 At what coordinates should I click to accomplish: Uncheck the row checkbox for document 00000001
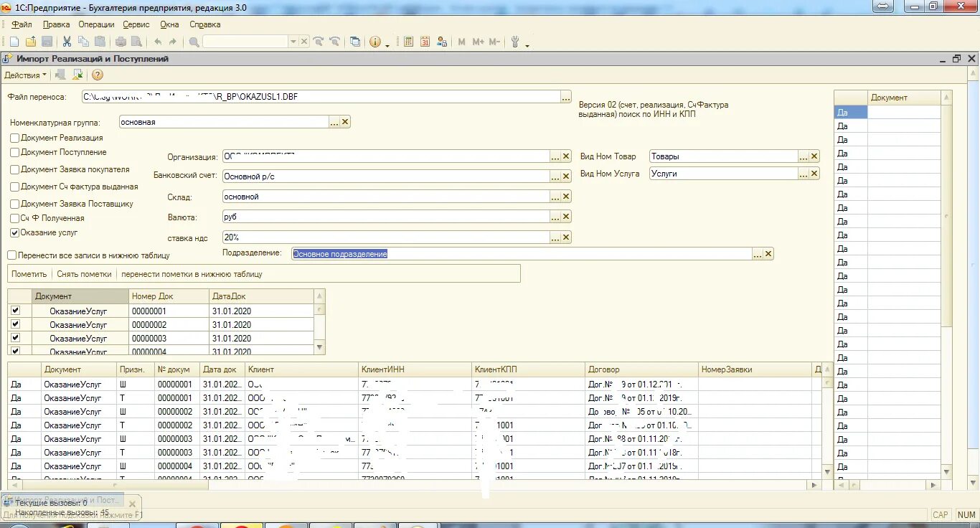click(x=16, y=311)
